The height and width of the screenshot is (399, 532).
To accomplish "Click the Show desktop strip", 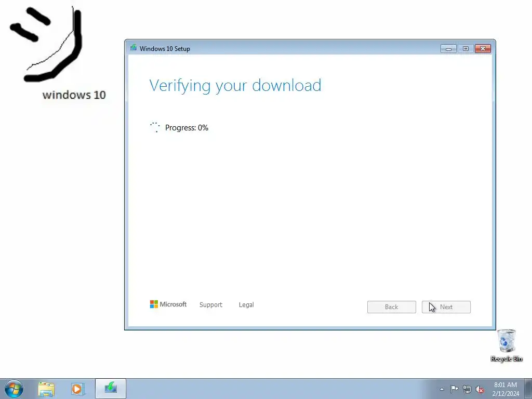I will [x=528, y=389].
